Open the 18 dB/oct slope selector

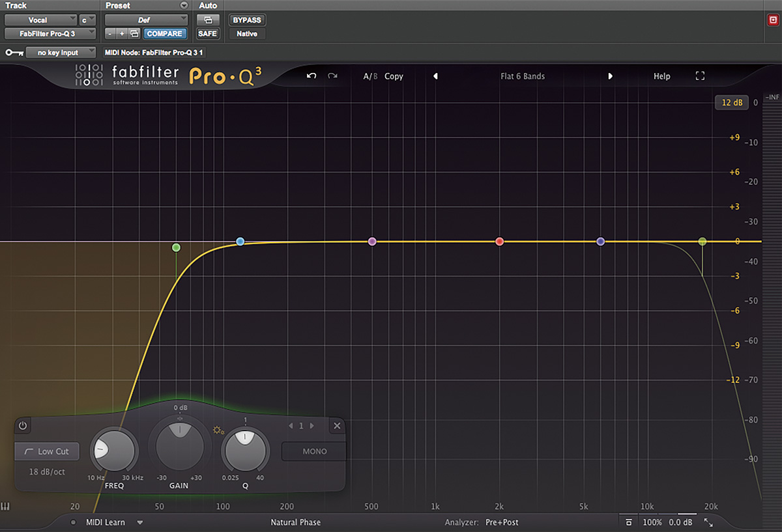47,471
